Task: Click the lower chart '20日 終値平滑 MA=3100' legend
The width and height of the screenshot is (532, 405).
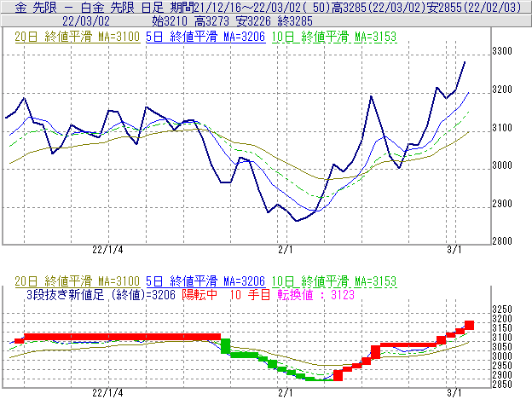Action: coord(78,281)
